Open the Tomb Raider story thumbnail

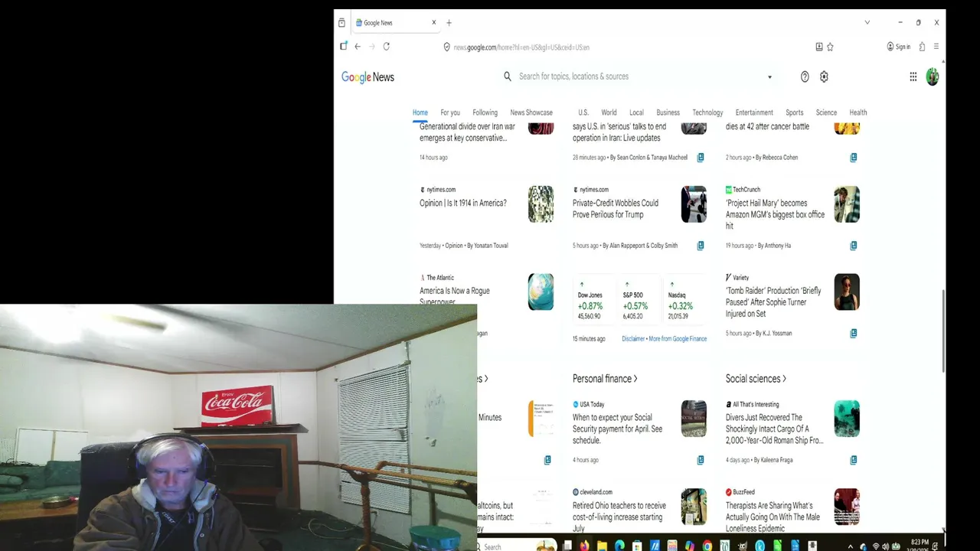(x=847, y=292)
